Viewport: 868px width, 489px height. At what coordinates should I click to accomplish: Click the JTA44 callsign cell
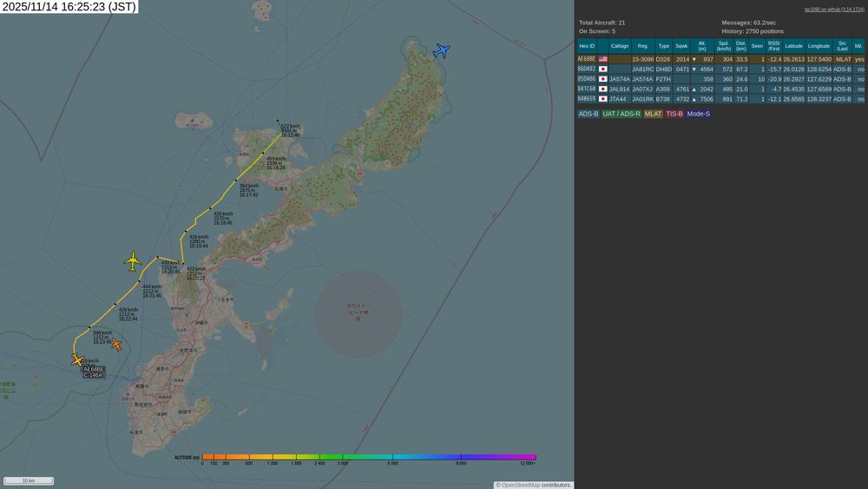(x=618, y=99)
